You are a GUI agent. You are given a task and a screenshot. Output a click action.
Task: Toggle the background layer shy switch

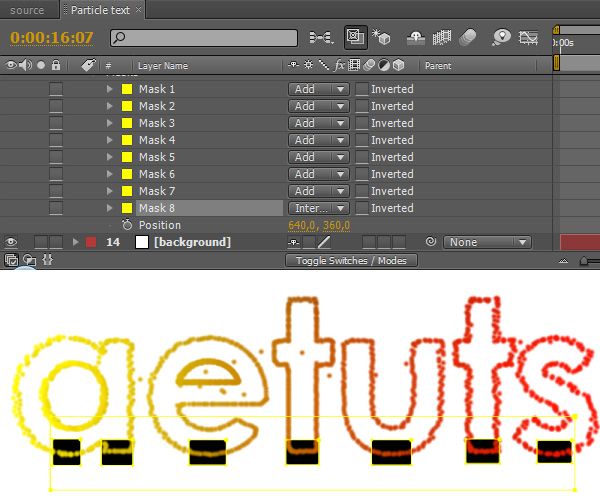pos(294,242)
